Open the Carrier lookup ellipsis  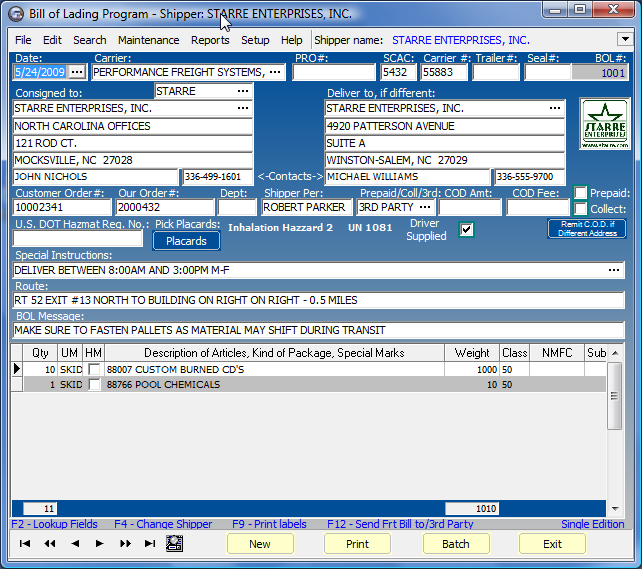coord(275,72)
